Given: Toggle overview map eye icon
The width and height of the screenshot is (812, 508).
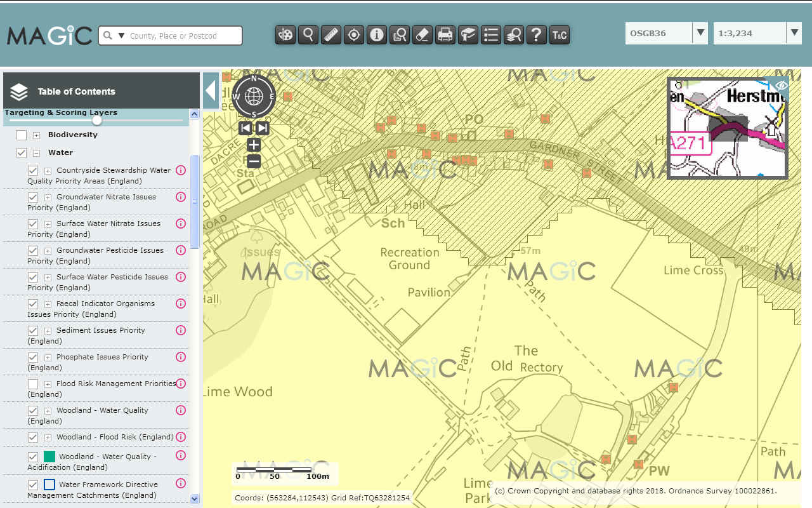Looking at the screenshot, I should (x=782, y=85).
